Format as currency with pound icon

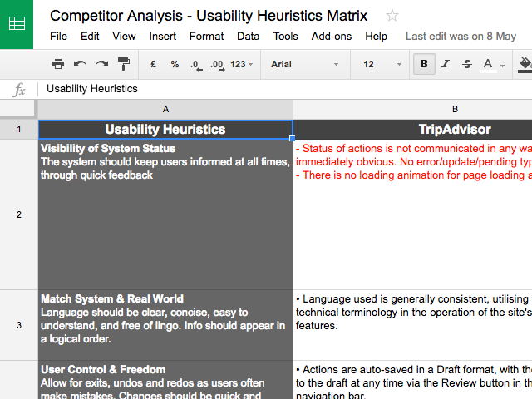tap(153, 64)
